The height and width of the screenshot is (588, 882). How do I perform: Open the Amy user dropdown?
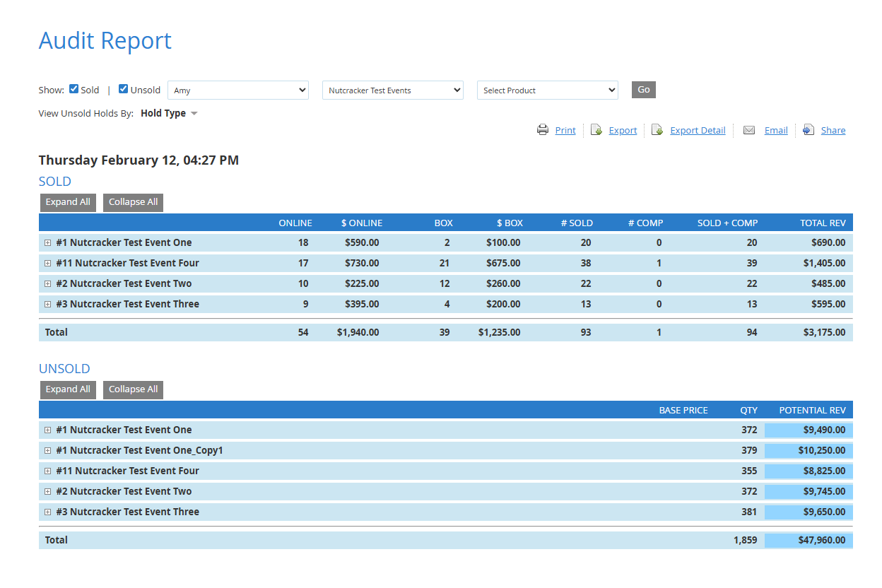click(237, 90)
